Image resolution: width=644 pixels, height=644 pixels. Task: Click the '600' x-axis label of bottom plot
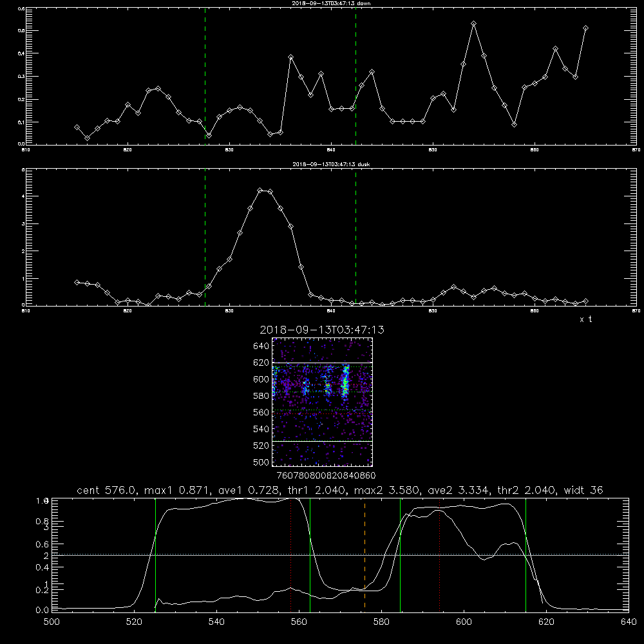click(x=464, y=622)
